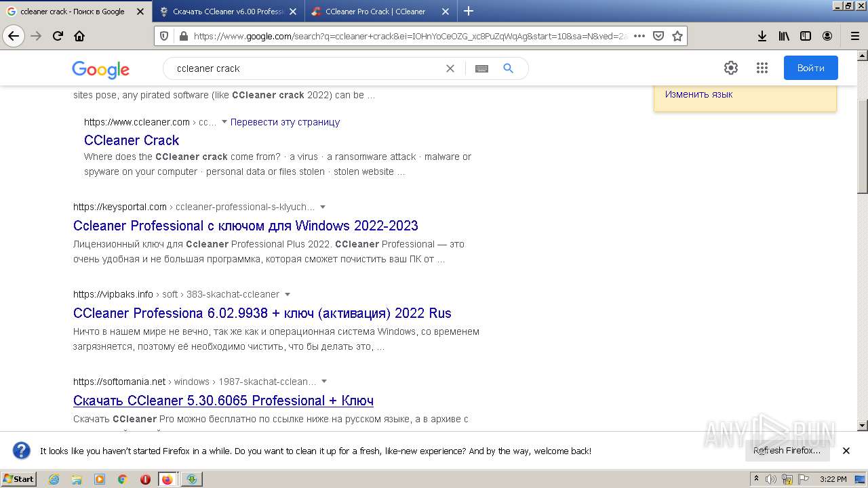Image resolution: width=868 pixels, height=488 pixels.
Task: Dismiss the Firefox refresh notification bar
Action: click(x=846, y=451)
